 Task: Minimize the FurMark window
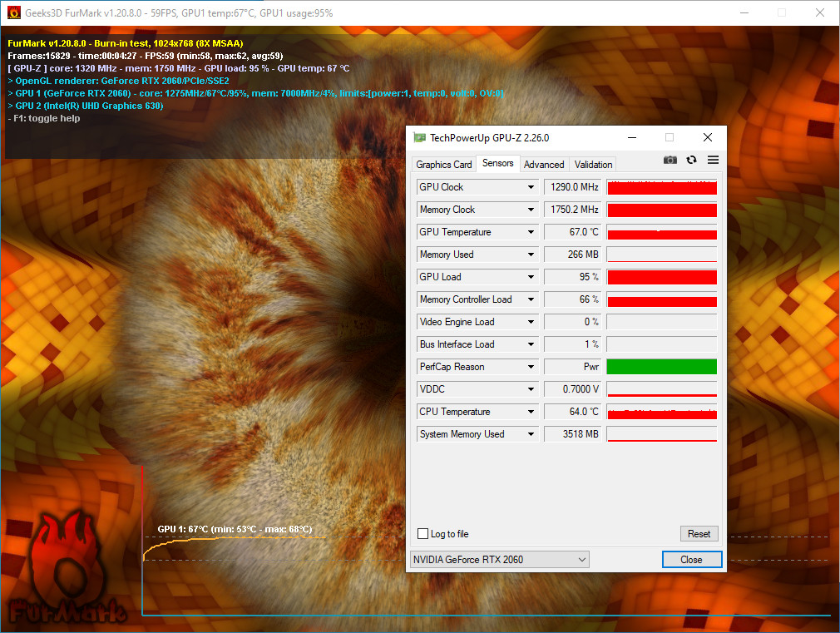(744, 12)
